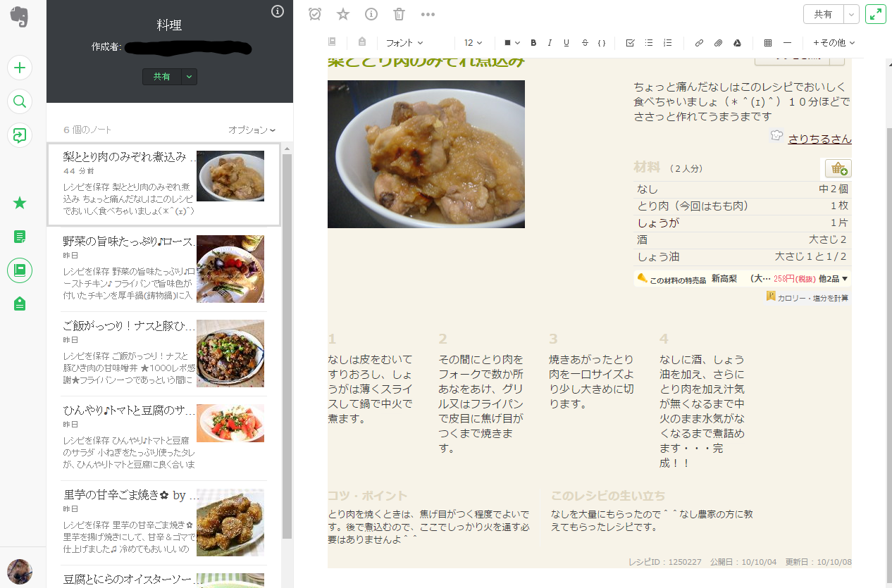This screenshot has width=892, height=588.
Task: Click the large recipe photo in note
Action: 426,154
